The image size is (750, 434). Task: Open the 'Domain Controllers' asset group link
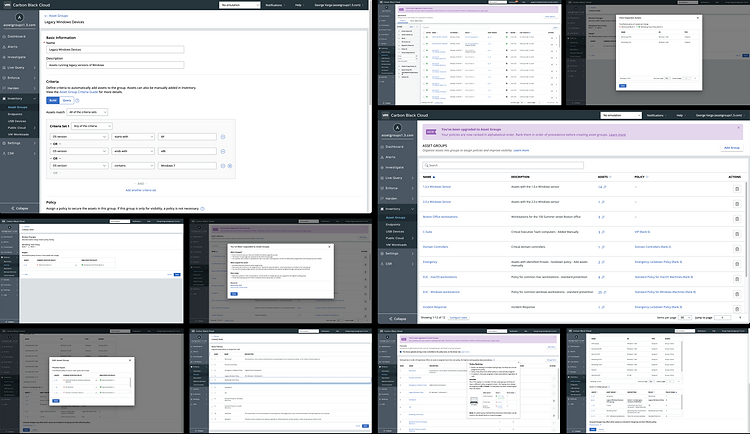coord(435,247)
